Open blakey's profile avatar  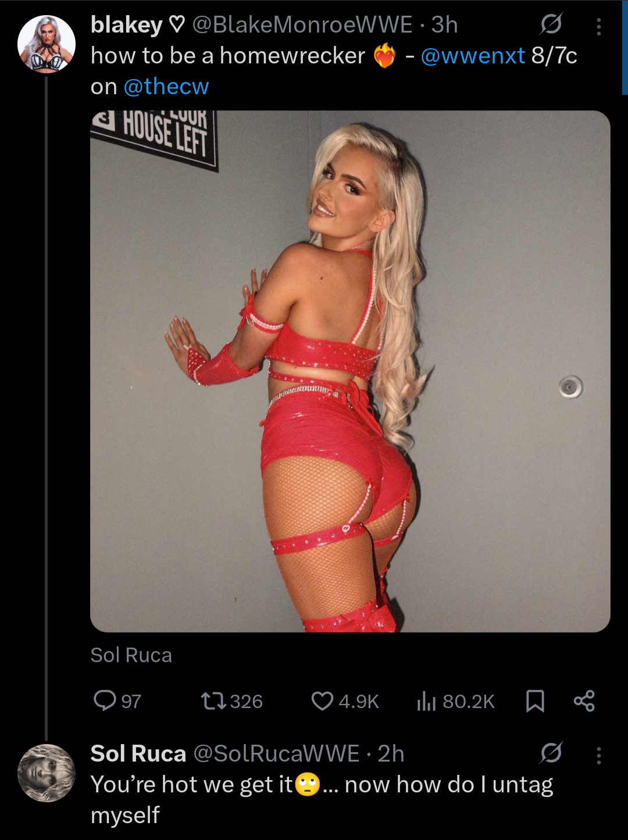(x=47, y=44)
